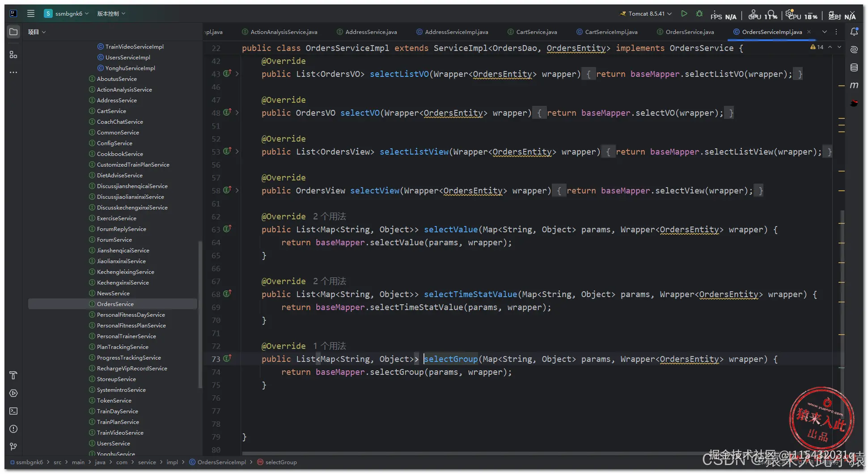Open the AI Assistant spiral icon
Viewport: 868px width, 474px height.
pyautogui.click(x=854, y=49)
